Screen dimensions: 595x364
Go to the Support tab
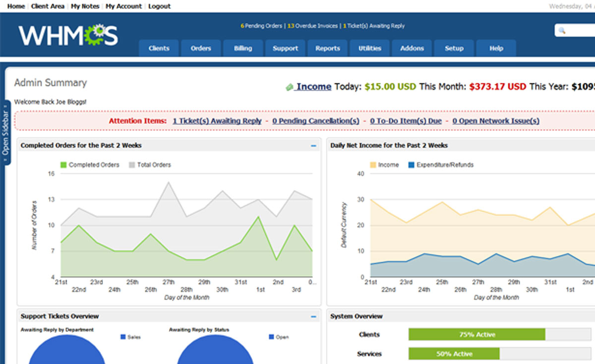(285, 48)
